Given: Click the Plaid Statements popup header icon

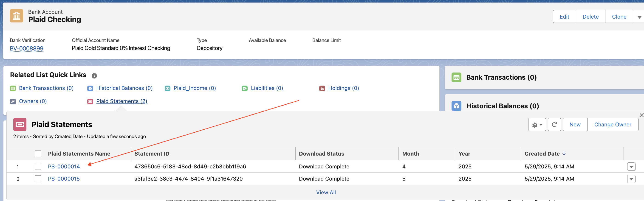Looking at the screenshot, I should coord(20,124).
